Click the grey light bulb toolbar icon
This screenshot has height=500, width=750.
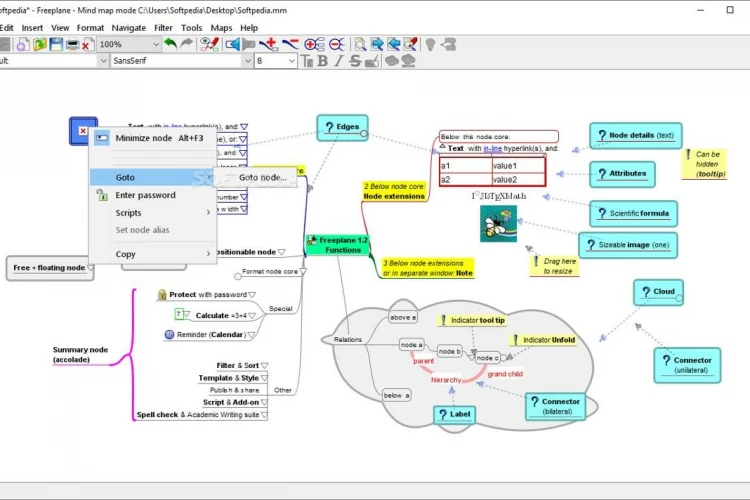point(430,44)
